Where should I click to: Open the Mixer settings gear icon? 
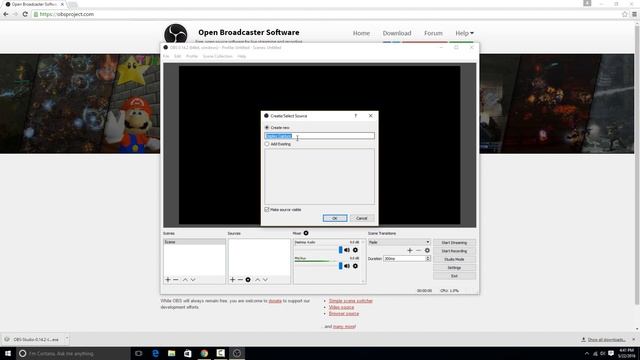click(306, 233)
